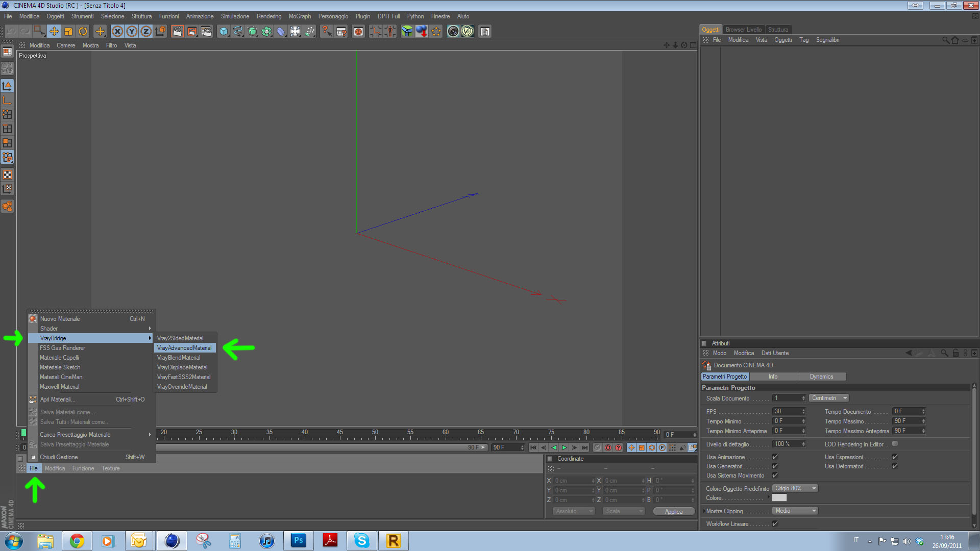The width and height of the screenshot is (980, 551).
Task: Open the Grigio 80% color dropdown
Action: [795, 488]
